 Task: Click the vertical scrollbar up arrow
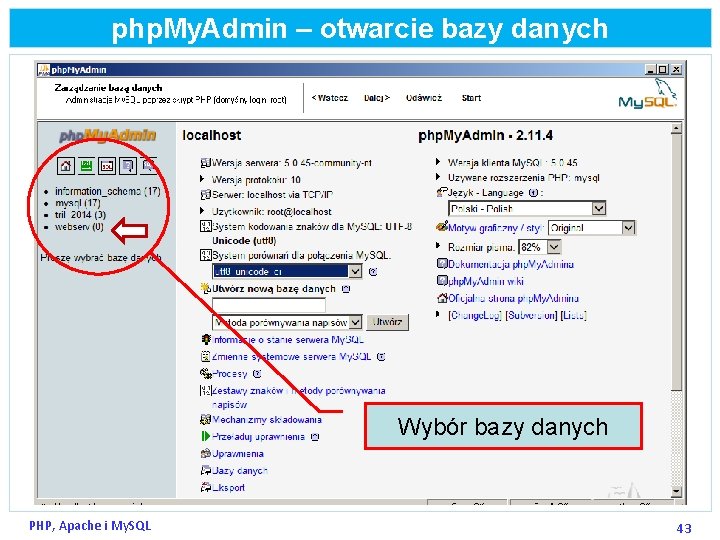tap(676, 129)
